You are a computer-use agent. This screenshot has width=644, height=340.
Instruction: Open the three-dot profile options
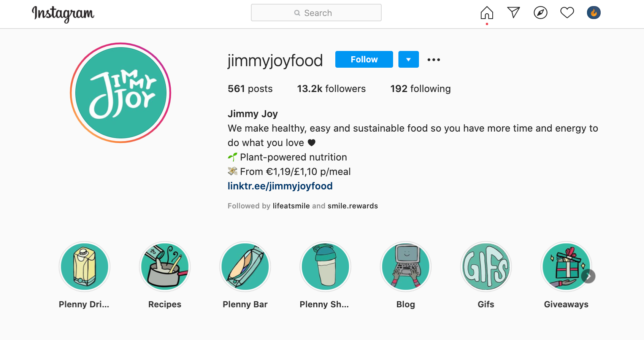point(433,60)
